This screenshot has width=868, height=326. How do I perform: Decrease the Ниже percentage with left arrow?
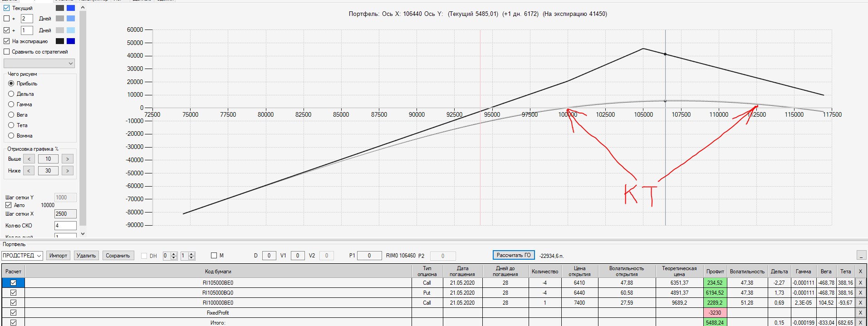[29, 171]
